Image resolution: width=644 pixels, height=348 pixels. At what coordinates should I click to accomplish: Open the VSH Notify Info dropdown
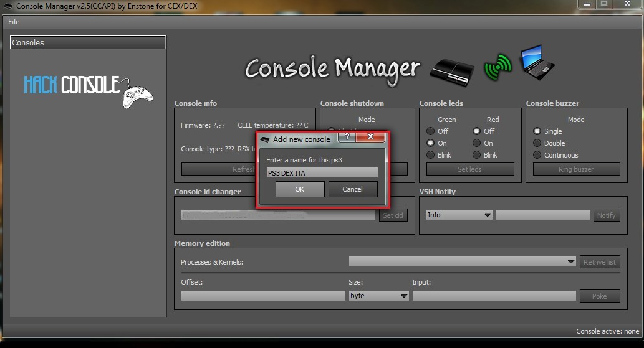[459, 215]
